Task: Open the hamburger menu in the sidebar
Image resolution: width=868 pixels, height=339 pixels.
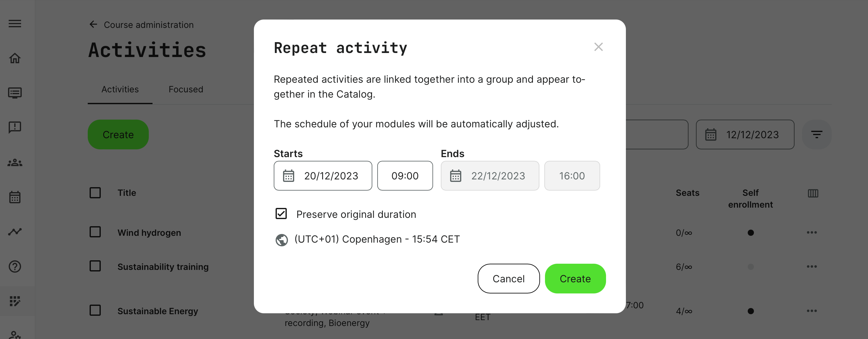Action: coord(15,24)
